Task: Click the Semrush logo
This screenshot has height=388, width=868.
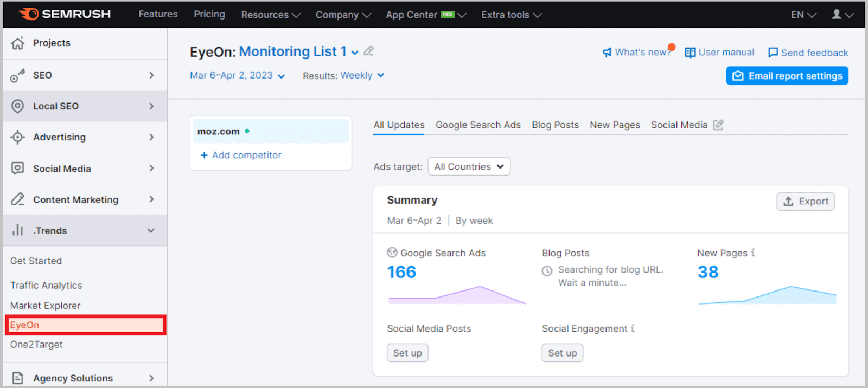Action: [65, 14]
